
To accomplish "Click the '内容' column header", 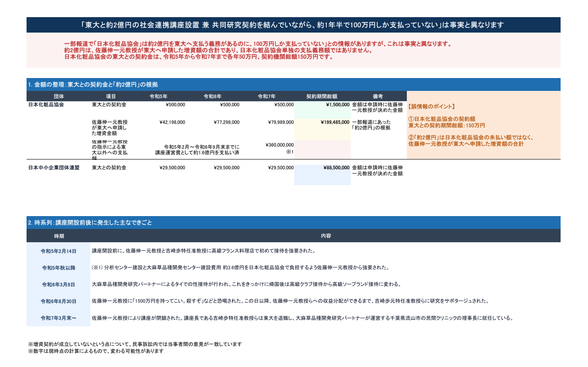I will pos(325,236).
